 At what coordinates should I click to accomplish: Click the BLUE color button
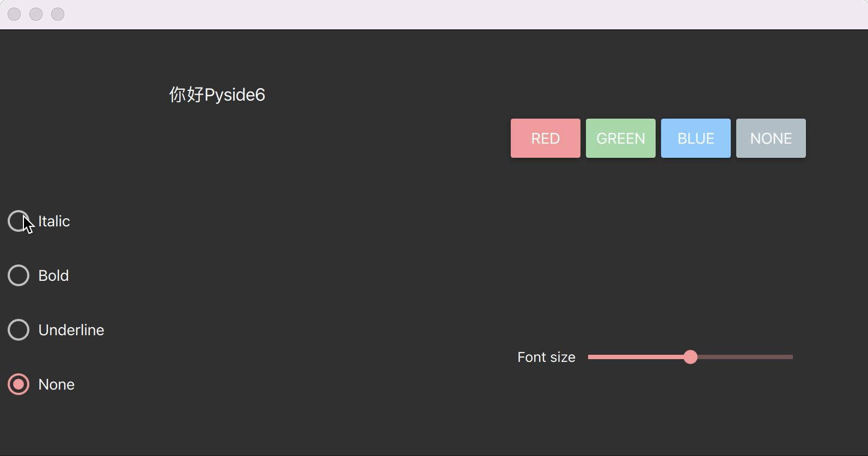pos(695,138)
